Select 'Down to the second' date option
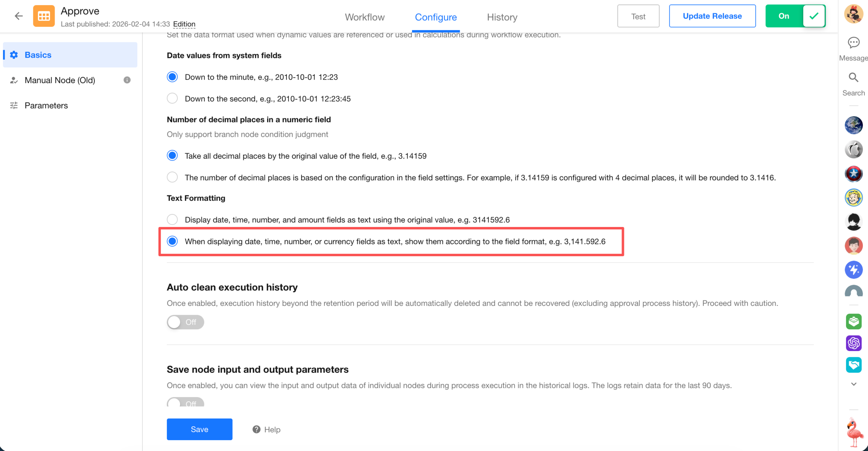The width and height of the screenshot is (868, 451). click(172, 99)
